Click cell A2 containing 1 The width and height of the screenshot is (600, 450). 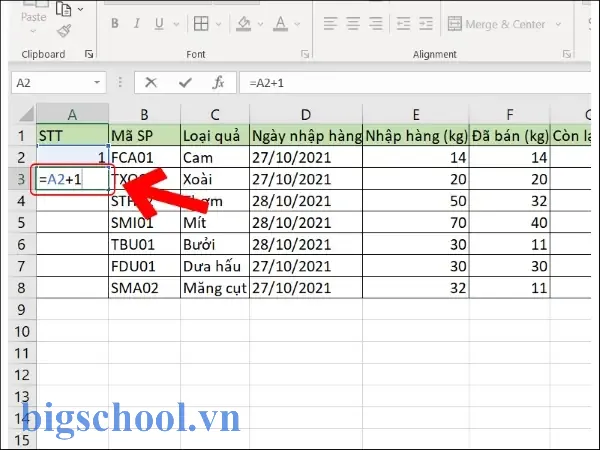[72, 157]
